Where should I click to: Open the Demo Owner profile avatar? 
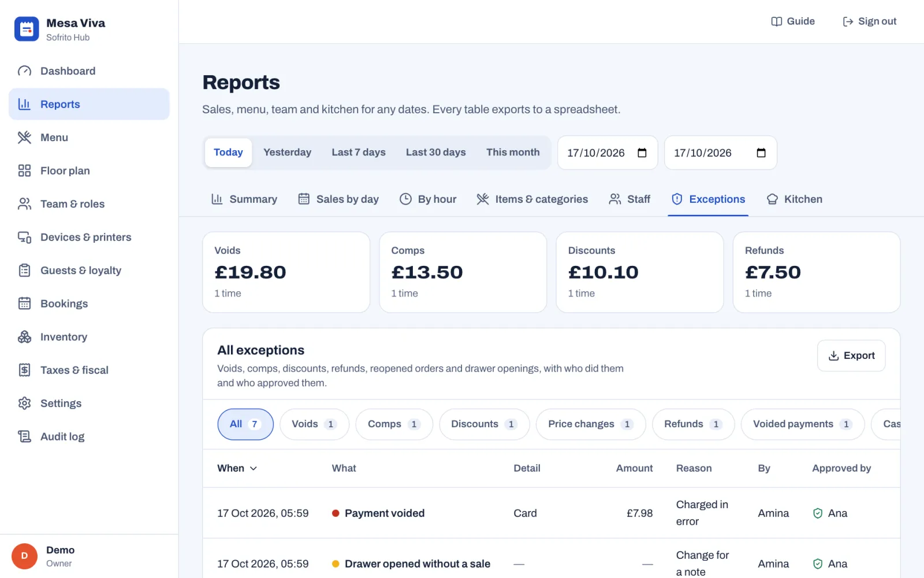point(24,556)
